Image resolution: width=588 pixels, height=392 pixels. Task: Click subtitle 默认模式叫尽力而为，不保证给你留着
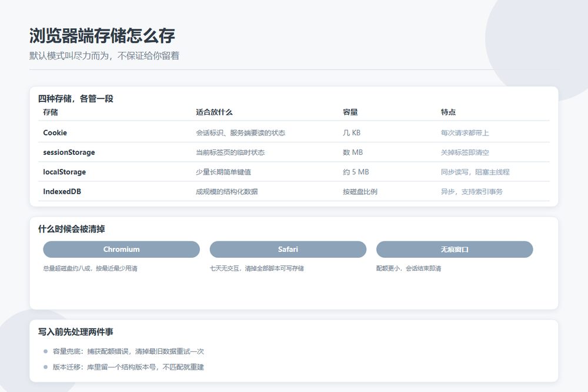pyautogui.click(x=104, y=55)
